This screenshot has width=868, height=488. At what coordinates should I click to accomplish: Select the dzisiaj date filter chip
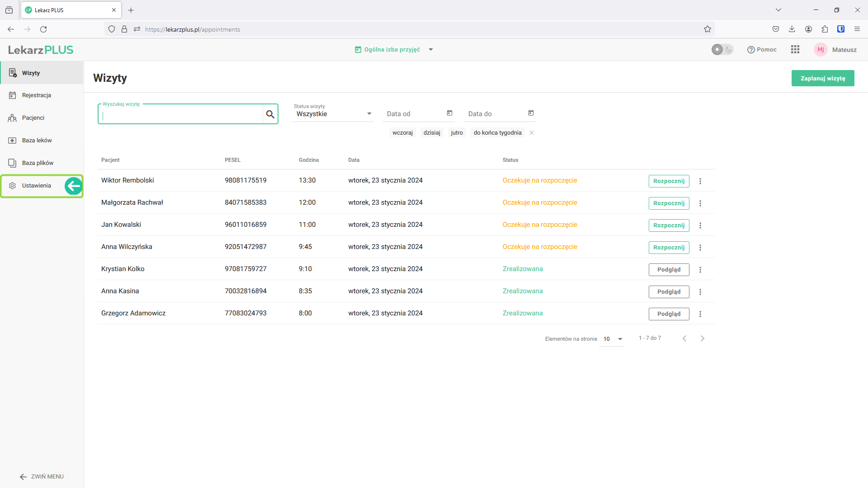click(432, 133)
